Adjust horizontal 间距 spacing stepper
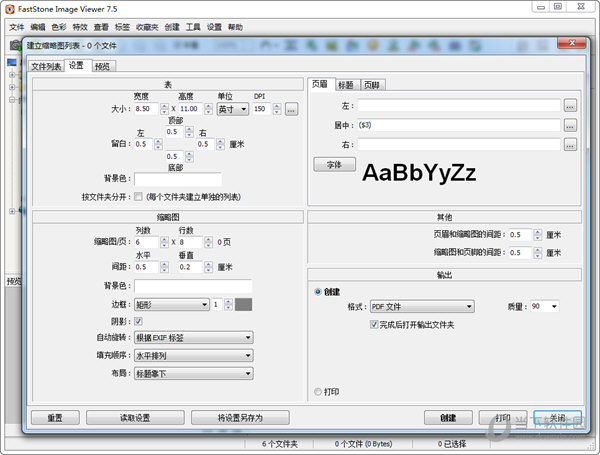 (164, 267)
